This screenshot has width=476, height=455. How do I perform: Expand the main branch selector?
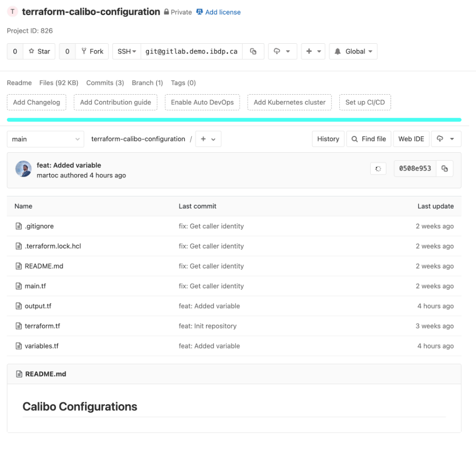point(45,139)
